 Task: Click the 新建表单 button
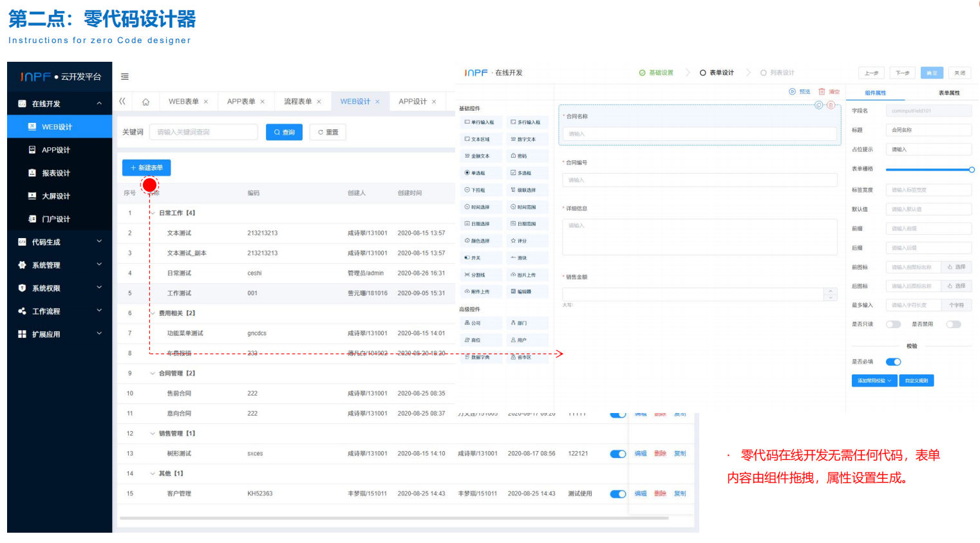point(147,167)
